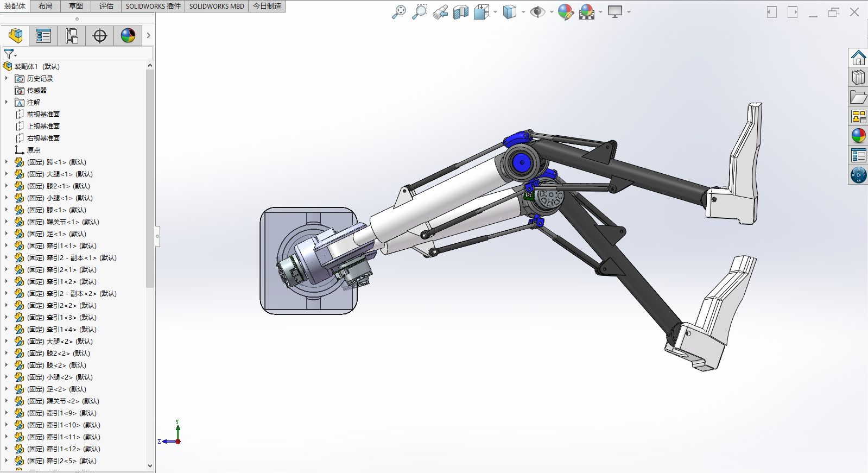This screenshot has width=868, height=473.
Task: Open SOLIDWORKS Resources home icon in task pane
Action: point(858,58)
